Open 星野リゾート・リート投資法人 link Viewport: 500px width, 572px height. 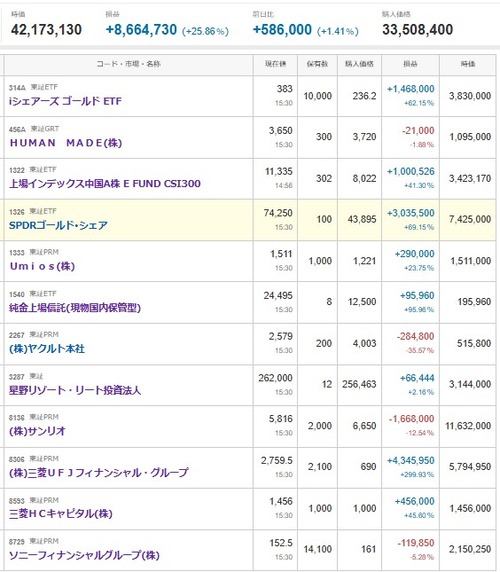(75, 390)
